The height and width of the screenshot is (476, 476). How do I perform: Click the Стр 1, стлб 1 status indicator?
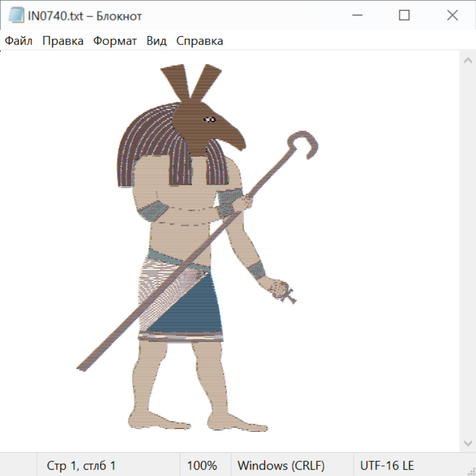pos(81,466)
